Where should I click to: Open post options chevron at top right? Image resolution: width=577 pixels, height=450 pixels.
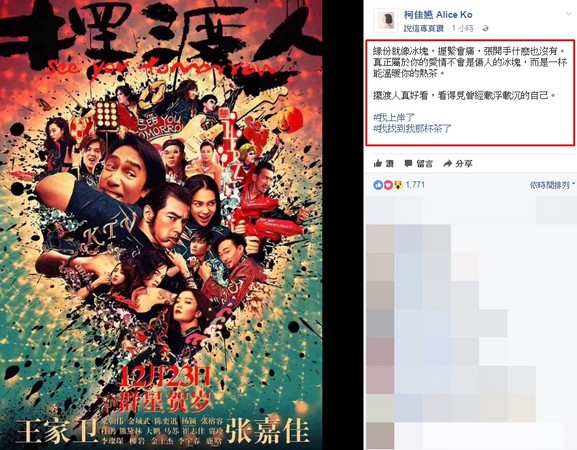tap(569, 14)
